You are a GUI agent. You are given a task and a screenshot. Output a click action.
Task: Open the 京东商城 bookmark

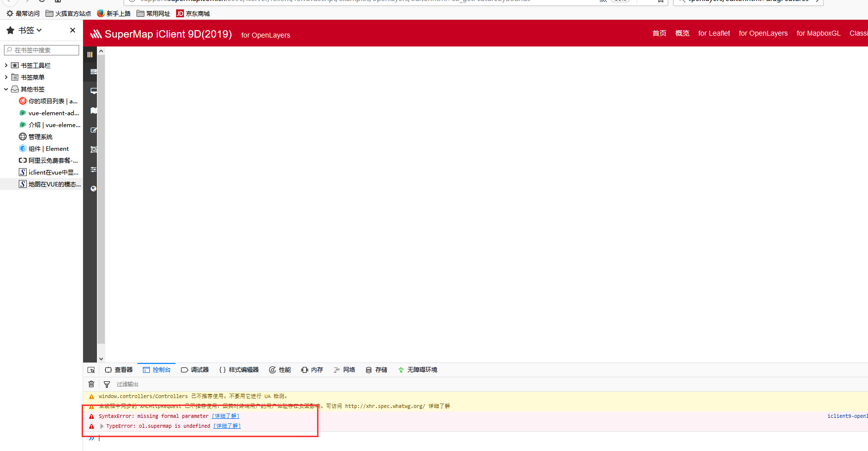tap(193, 13)
